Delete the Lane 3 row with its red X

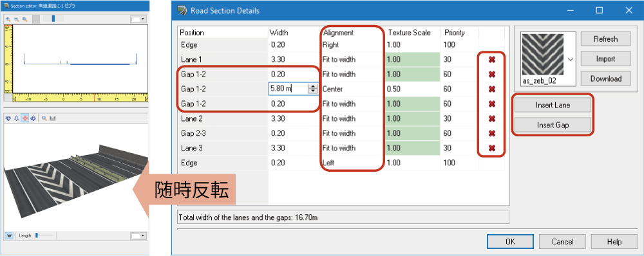pos(491,149)
